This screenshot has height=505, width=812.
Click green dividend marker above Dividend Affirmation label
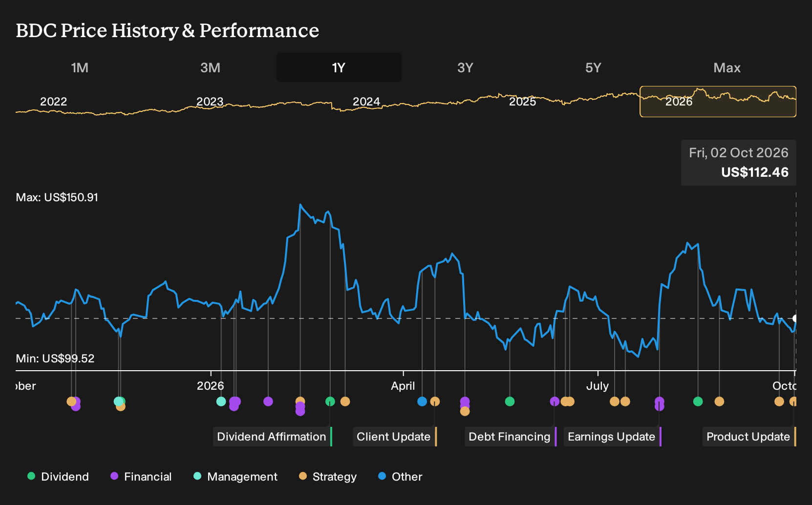click(330, 401)
